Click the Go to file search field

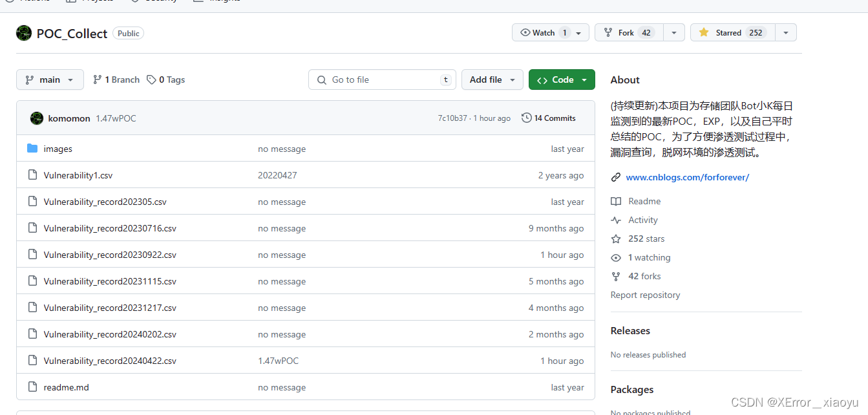[382, 80]
